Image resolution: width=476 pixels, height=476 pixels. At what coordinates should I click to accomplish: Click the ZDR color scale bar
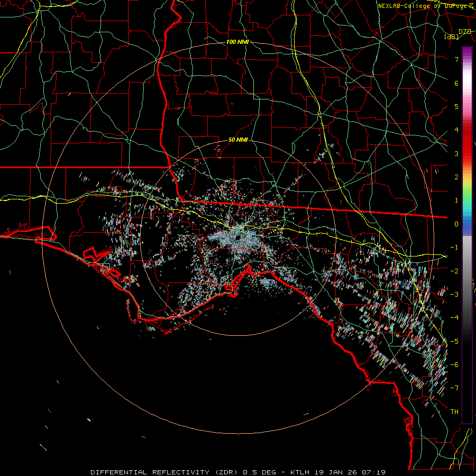pos(467,235)
